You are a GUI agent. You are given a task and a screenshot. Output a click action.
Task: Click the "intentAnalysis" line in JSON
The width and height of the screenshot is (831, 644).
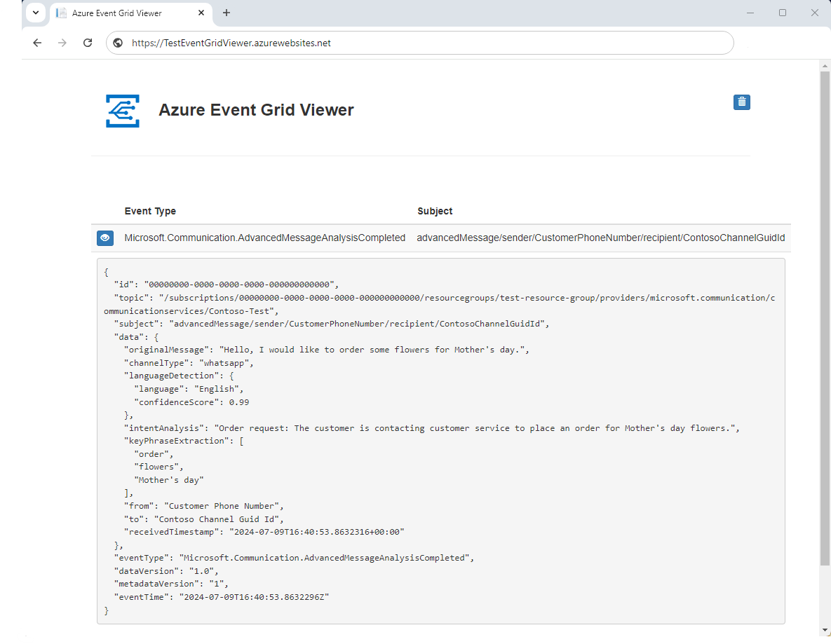coord(431,428)
